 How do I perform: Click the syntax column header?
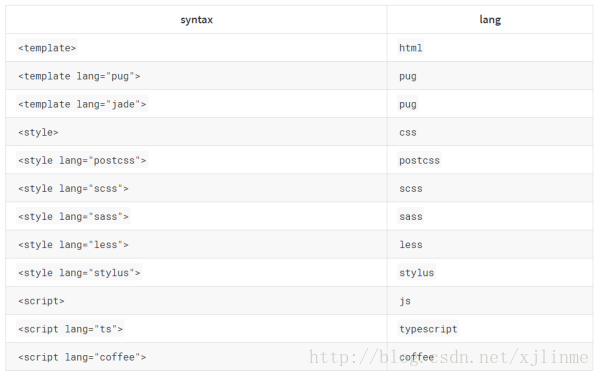pyautogui.click(x=196, y=20)
